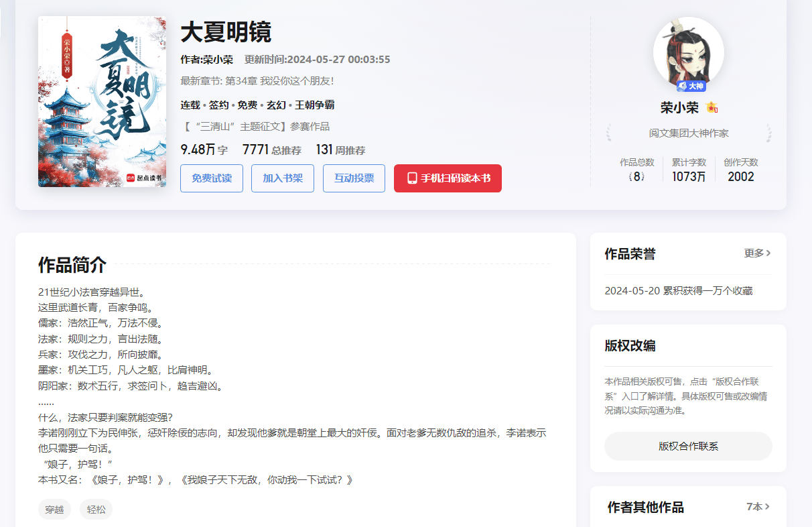Open the 王朝争霸 subgenre tag
This screenshot has height=527, width=812.
[x=315, y=105]
